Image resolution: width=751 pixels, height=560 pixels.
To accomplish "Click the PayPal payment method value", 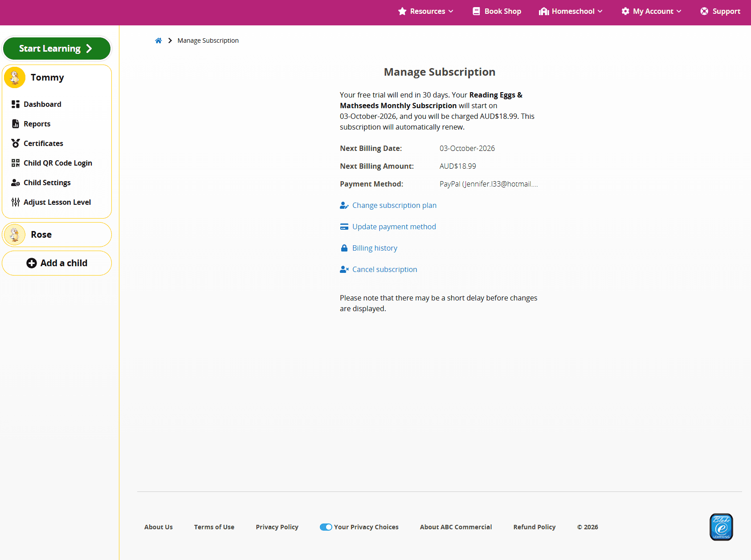I will [489, 184].
